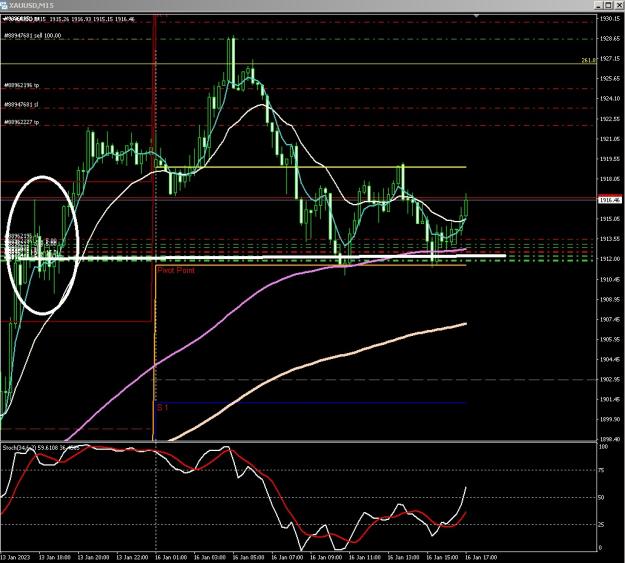Click the '13 Jan 20:00' time axis label
Screen dimensions: 625x563
coord(93,557)
